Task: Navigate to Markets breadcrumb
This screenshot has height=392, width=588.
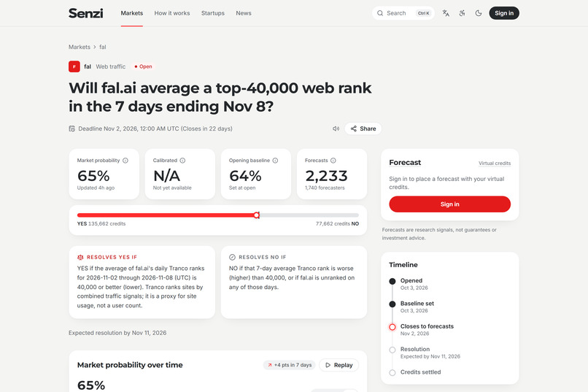Action: (79, 47)
